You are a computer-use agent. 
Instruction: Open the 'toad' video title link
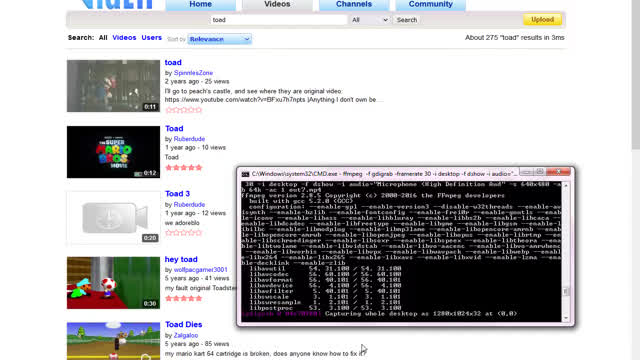[173, 62]
